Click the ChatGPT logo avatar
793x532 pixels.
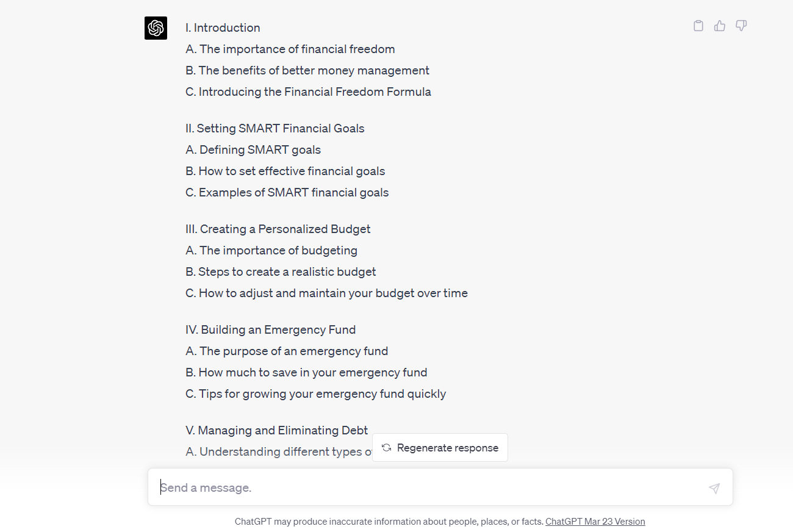coord(156,28)
